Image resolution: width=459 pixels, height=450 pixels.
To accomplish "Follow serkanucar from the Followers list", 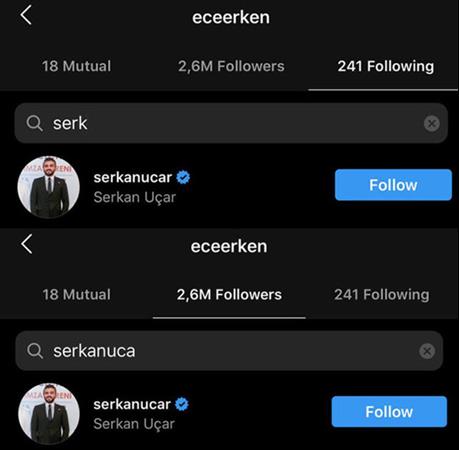I will 389,412.
